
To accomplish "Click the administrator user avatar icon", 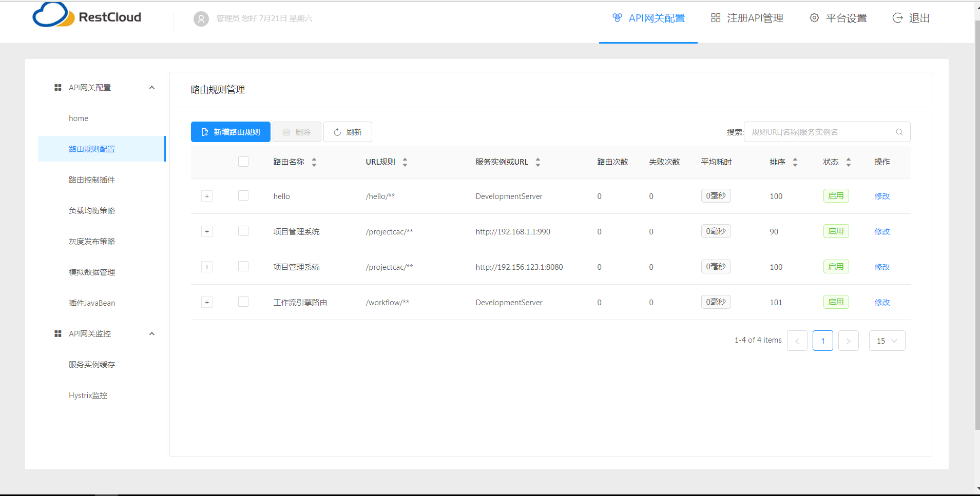I will pyautogui.click(x=201, y=19).
